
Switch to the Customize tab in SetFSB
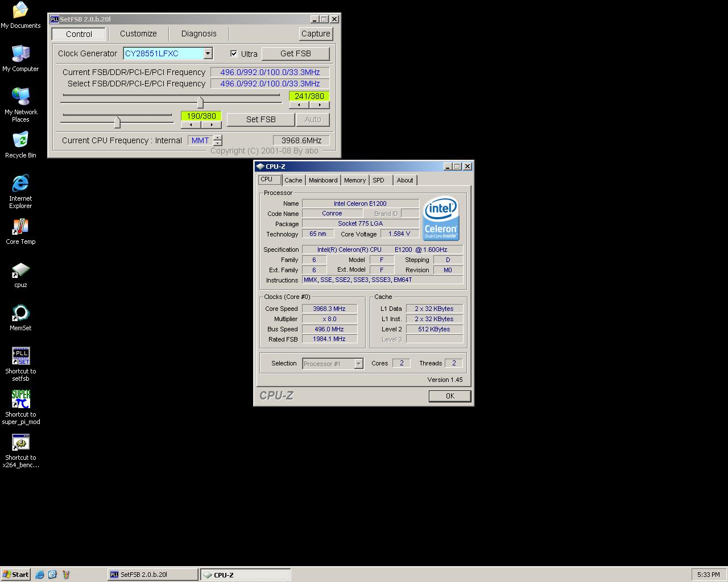[x=138, y=34]
